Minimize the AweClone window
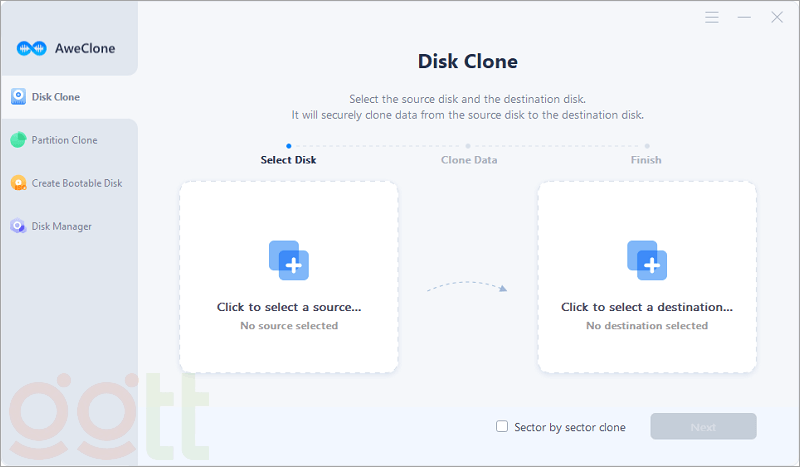800x467 pixels. [x=744, y=18]
